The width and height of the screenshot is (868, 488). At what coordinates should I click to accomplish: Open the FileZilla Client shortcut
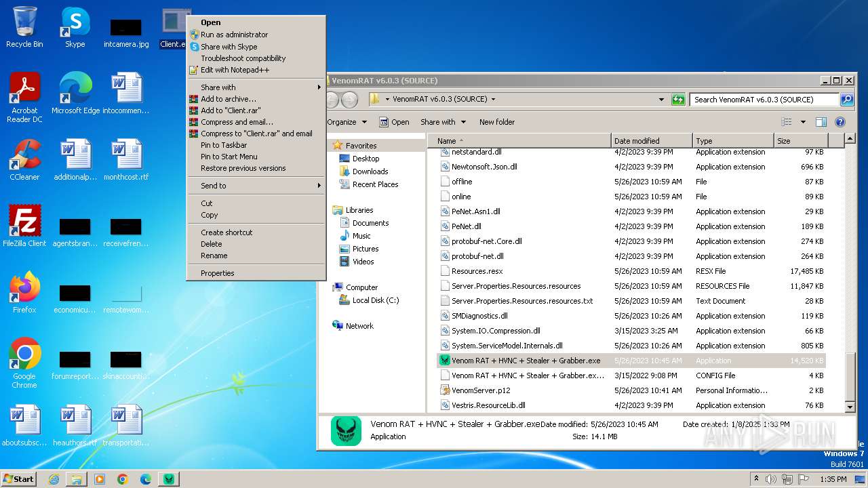coord(24,226)
